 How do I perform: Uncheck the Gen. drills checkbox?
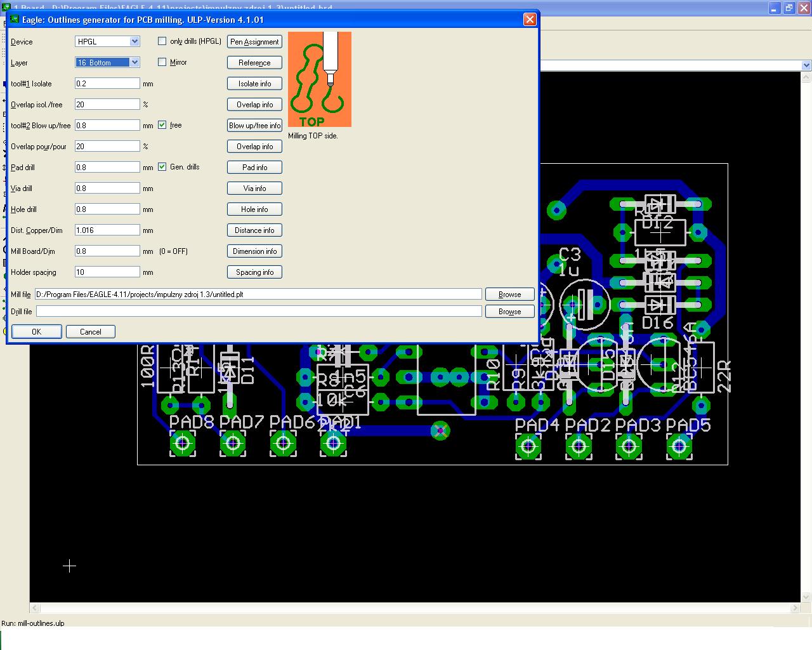click(162, 167)
